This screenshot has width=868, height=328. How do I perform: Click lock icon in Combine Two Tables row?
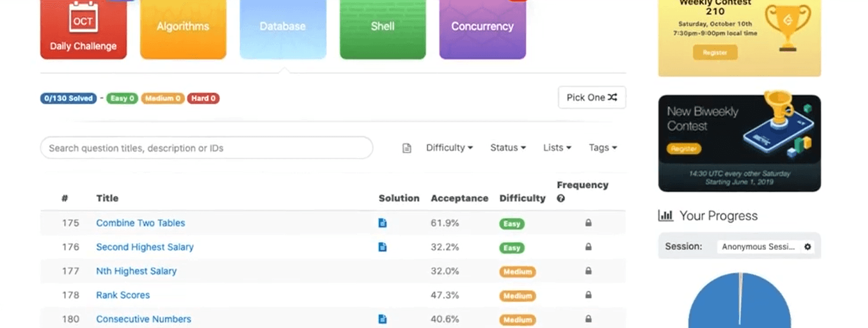pyautogui.click(x=588, y=223)
